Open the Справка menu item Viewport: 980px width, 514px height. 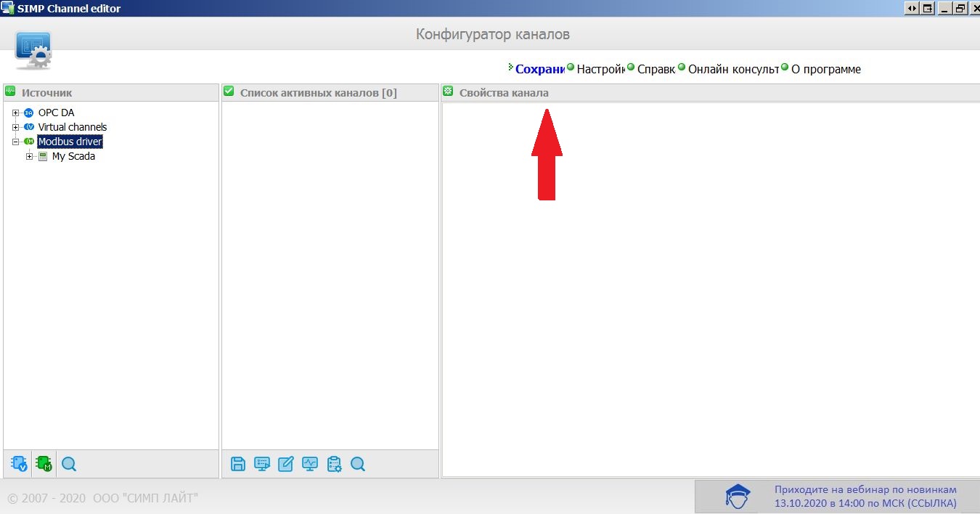[656, 70]
